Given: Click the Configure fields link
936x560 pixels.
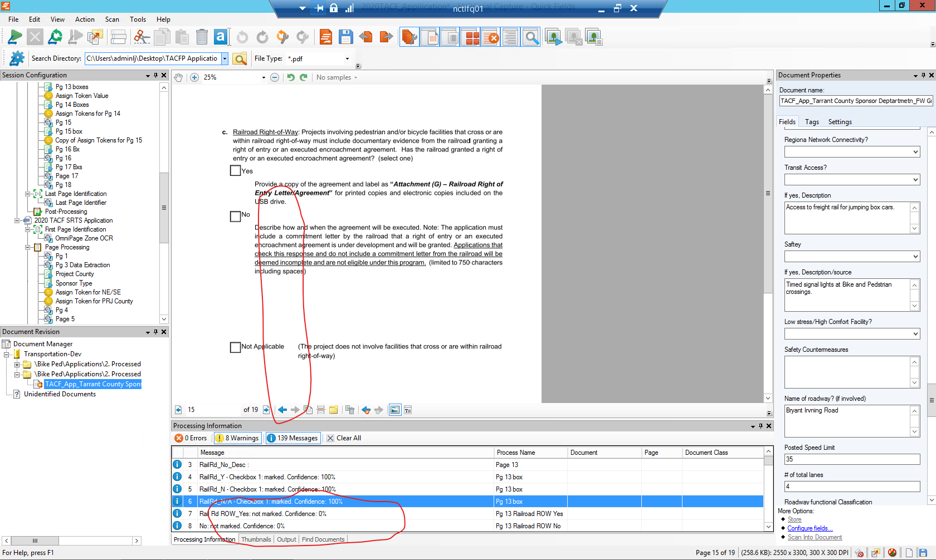Looking at the screenshot, I should coord(810,528).
